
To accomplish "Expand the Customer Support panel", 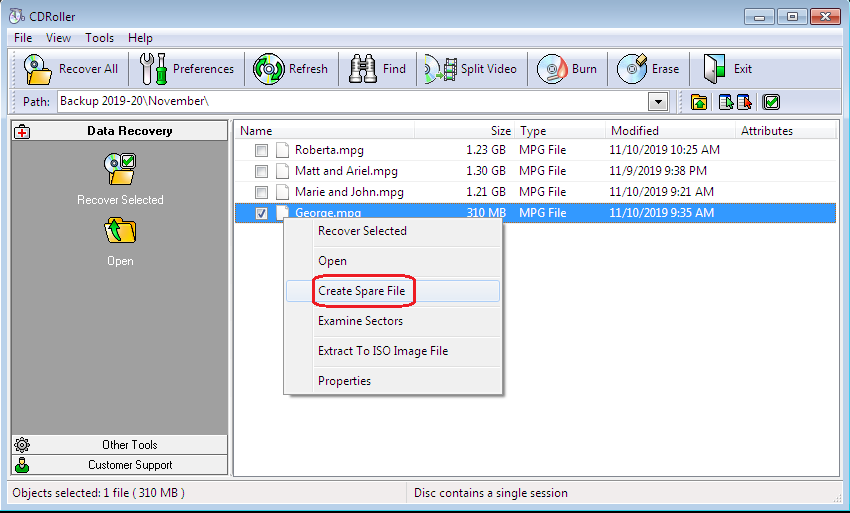I will (120, 465).
